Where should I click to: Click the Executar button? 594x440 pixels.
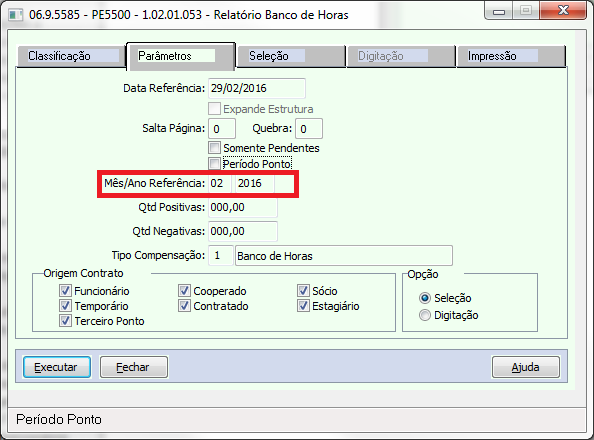(57, 367)
